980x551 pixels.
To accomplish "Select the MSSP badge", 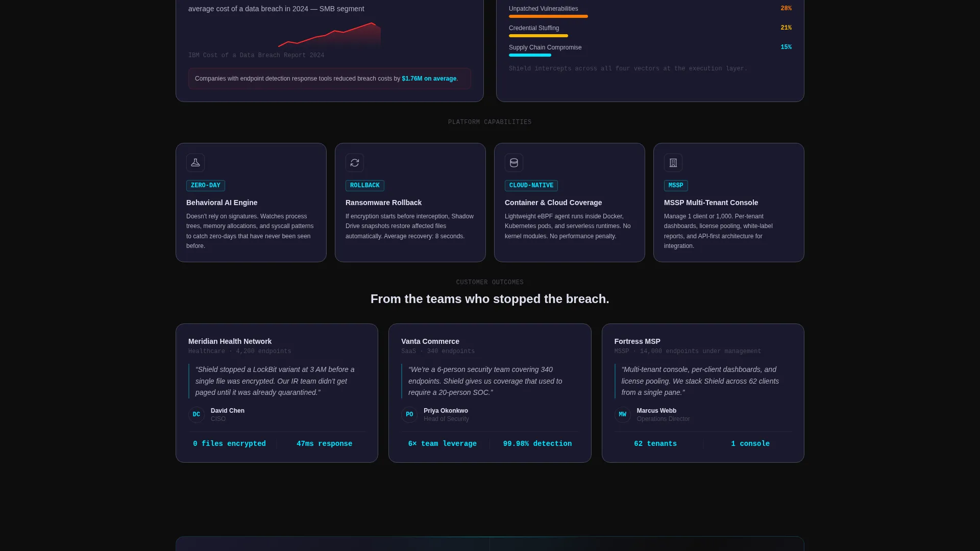I will (x=676, y=186).
